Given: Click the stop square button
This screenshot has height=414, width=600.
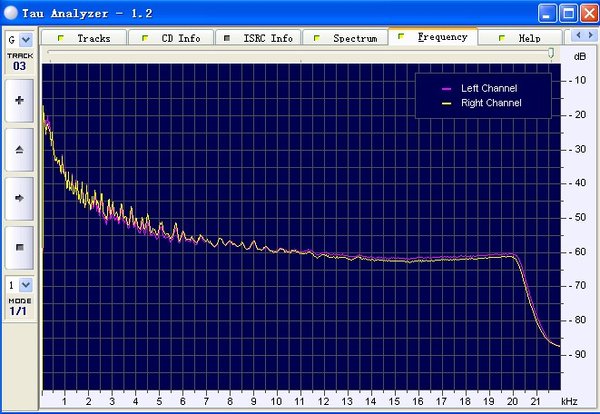Looking at the screenshot, I should [x=20, y=248].
